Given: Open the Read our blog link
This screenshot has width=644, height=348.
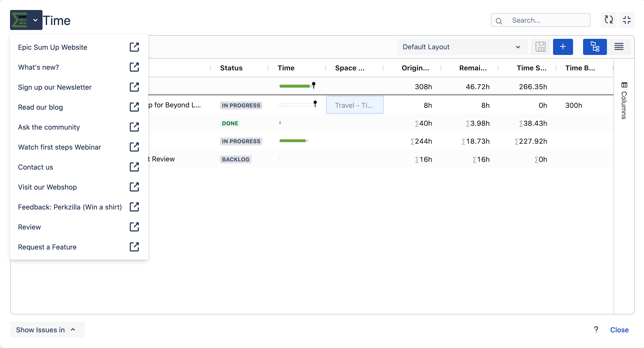Looking at the screenshot, I should 40,107.
